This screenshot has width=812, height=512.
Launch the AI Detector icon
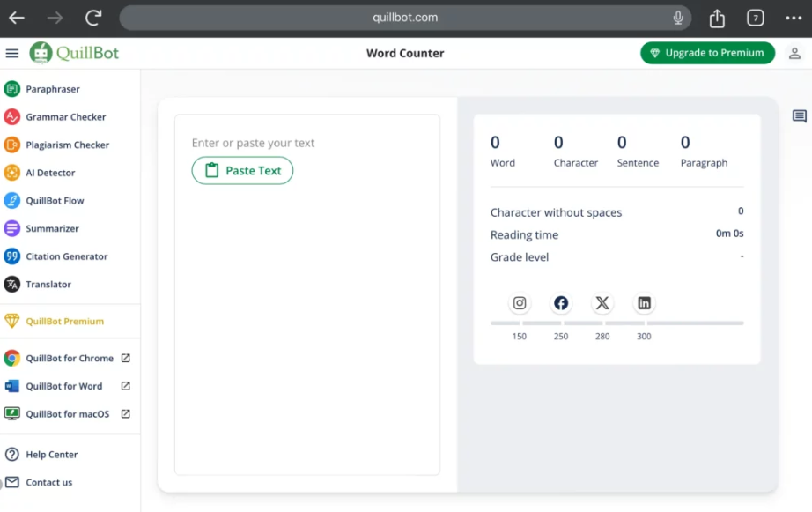[x=12, y=173]
